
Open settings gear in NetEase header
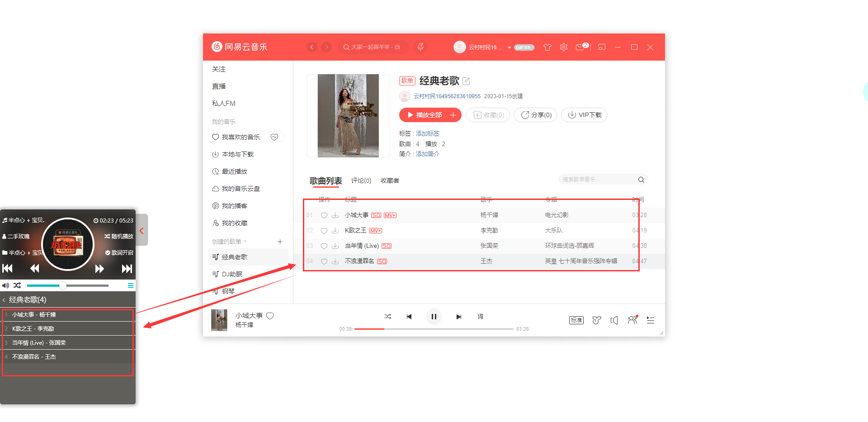564,47
